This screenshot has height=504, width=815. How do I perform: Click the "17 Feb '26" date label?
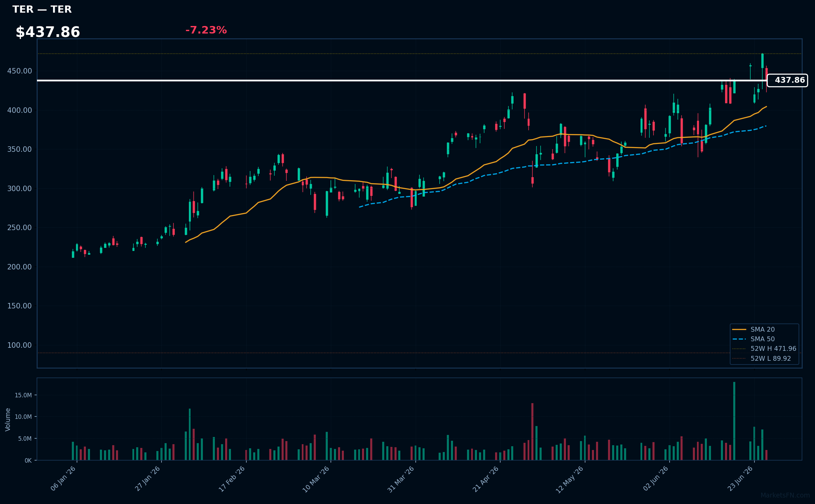coord(232,479)
